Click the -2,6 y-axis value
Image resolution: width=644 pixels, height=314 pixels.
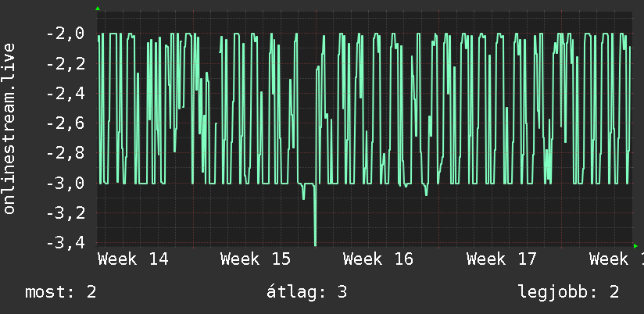point(65,123)
